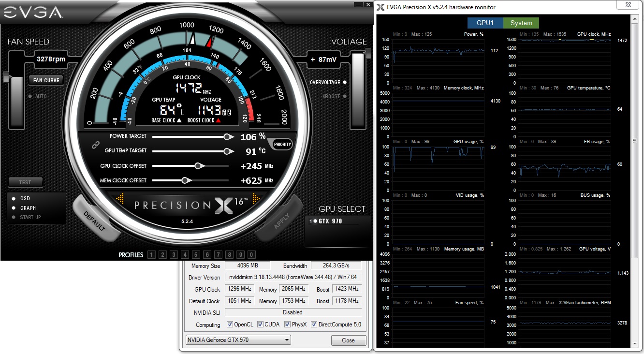Switch to the GPU1 tab
644x354 pixels.
(485, 23)
